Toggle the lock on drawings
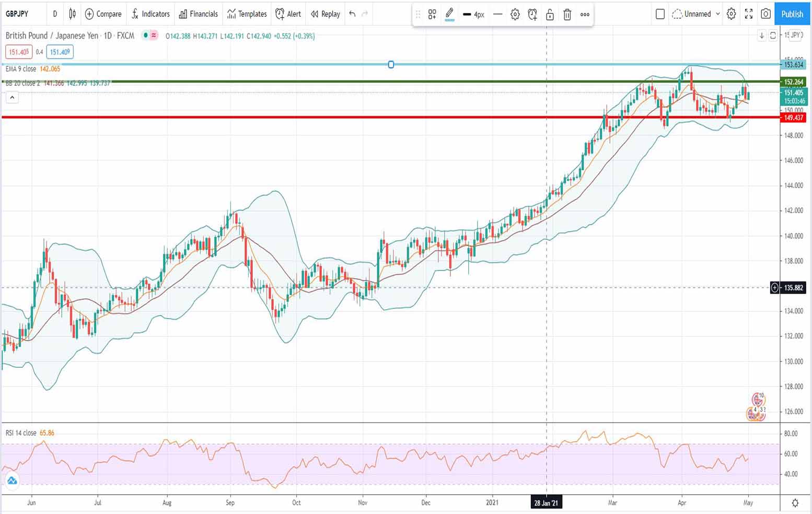The width and height of the screenshot is (812, 514). pos(550,15)
